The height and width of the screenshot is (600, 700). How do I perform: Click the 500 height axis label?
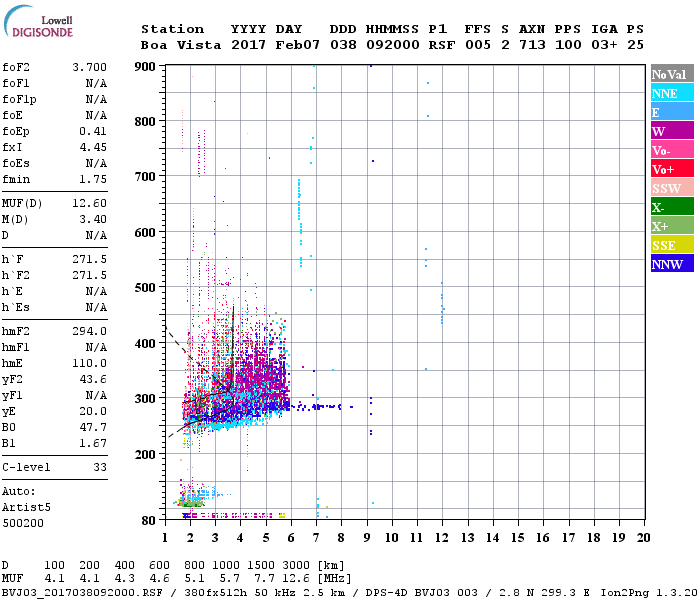coord(145,288)
